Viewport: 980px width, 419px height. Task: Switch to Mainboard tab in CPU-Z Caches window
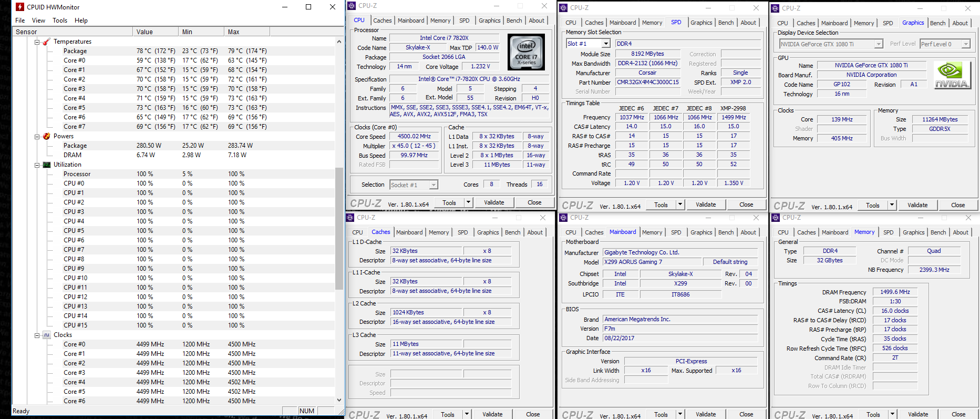409,232
